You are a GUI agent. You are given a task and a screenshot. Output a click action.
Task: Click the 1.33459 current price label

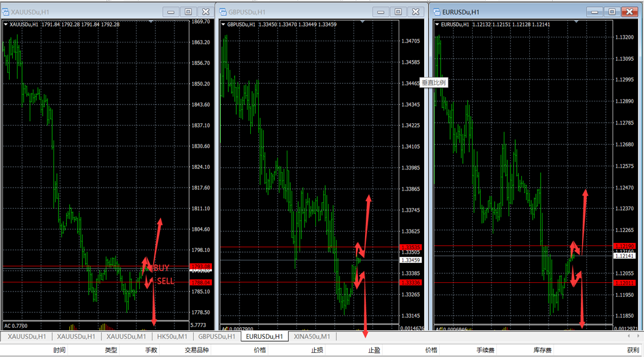pyautogui.click(x=411, y=260)
